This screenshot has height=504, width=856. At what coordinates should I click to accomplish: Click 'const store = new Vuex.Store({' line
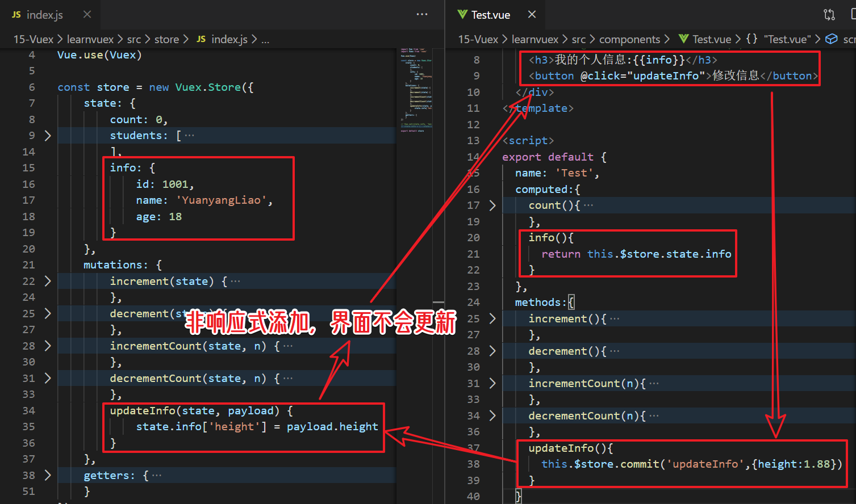coord(156,87)
